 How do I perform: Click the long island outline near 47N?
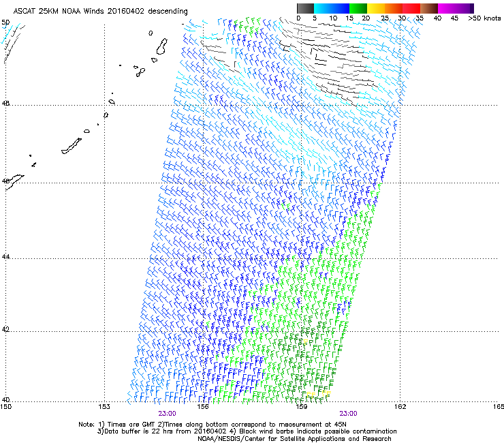coord(72,146)
